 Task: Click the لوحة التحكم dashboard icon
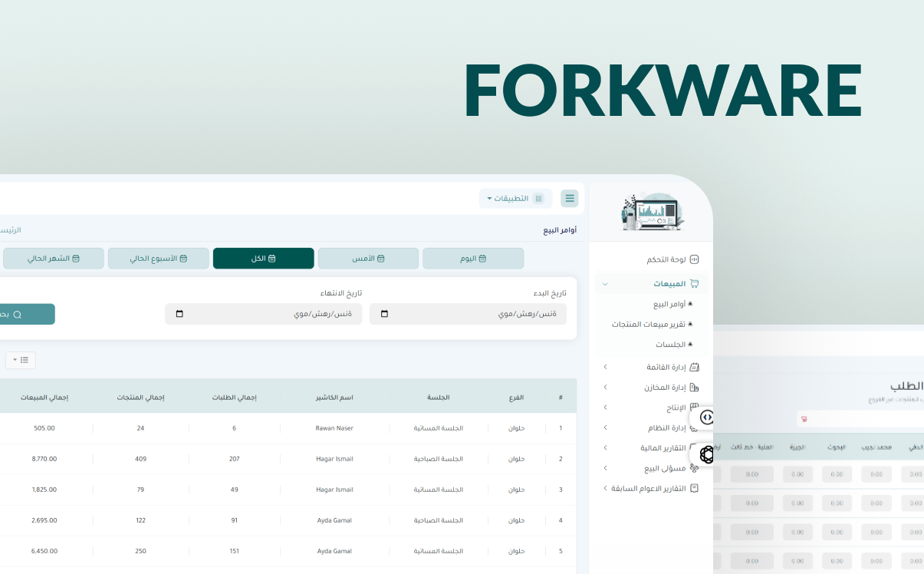point(695,259)
